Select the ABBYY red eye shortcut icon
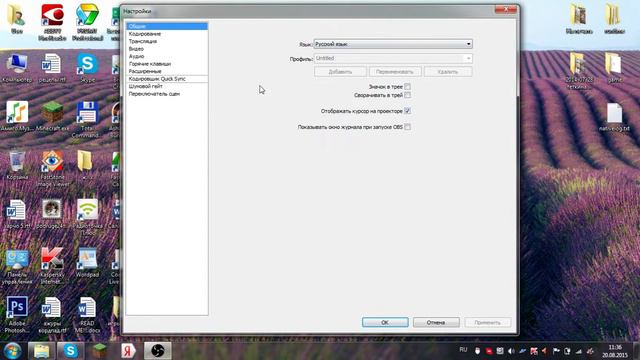640x360 pixels. click(52, 22)
